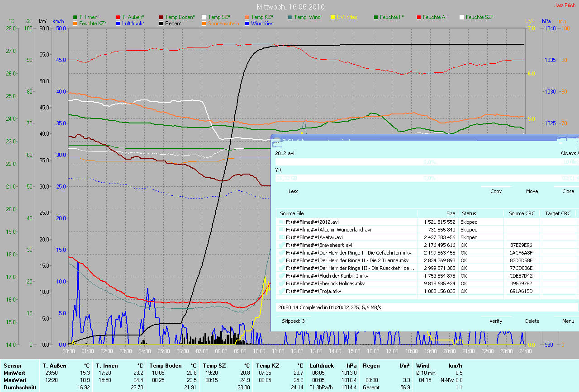The height and width of the screenshot is (392, 579).
Task: Toggle the UV Index legend series
Action: click(x=347, y=17)
